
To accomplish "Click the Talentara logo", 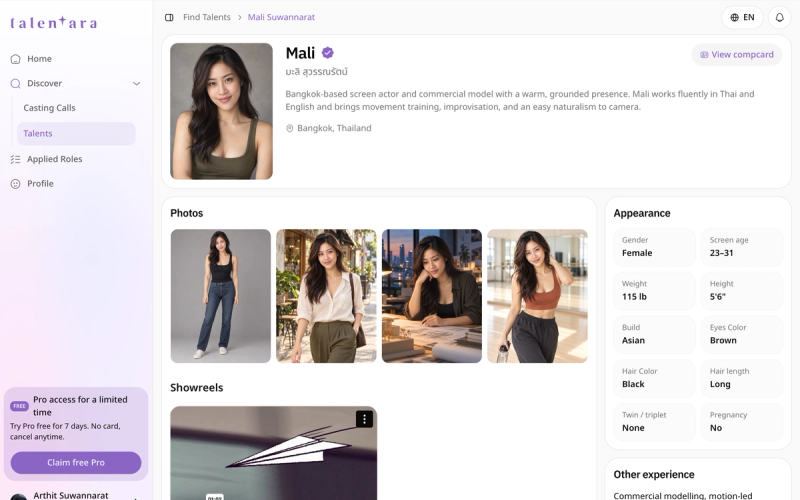I will tap(54, 22).
